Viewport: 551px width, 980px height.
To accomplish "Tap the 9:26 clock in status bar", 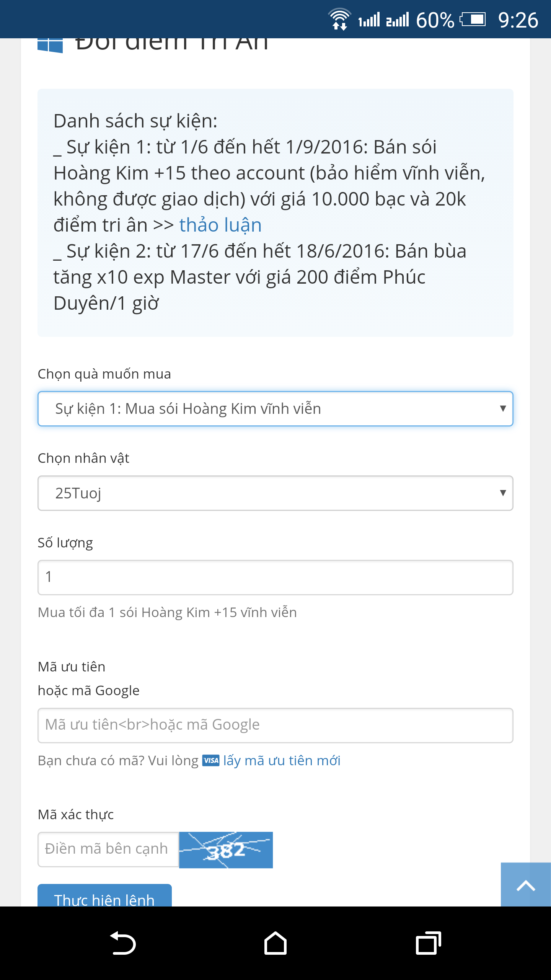I will pyautogui.click(x=518, y=20).
